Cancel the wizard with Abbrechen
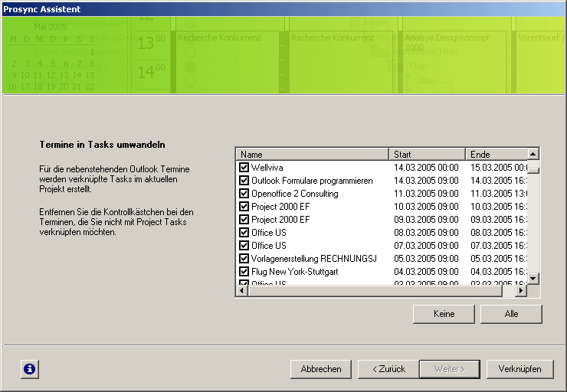 321,369
